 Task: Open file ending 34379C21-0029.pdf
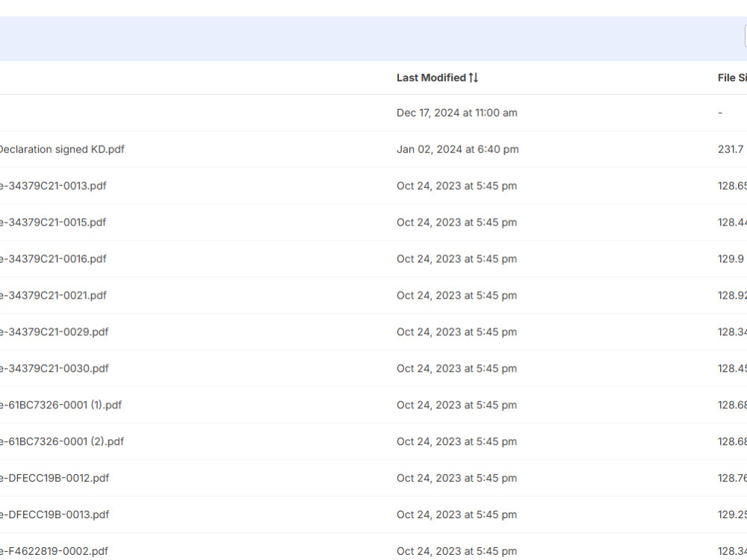point(54,332)
